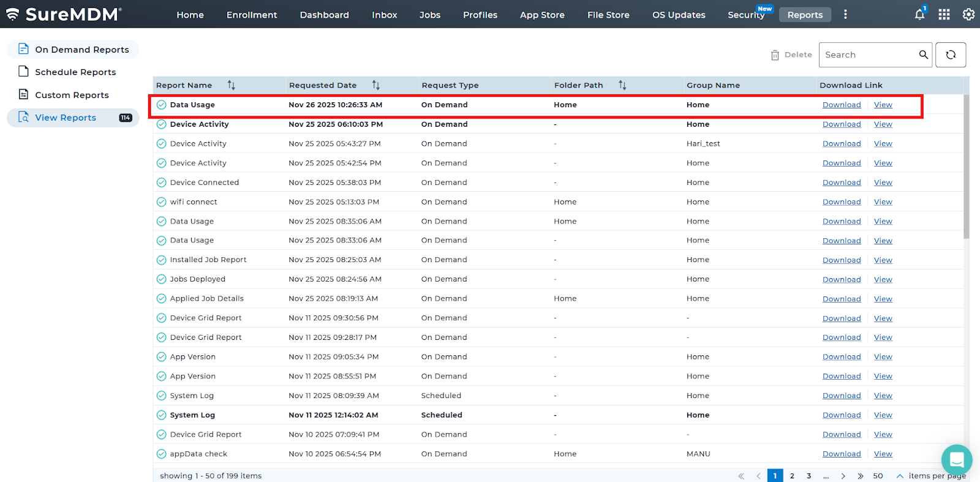Viewport: 980px width, 482px height.
Task: Sort by Folder Path column
Action: coord(622,85)
